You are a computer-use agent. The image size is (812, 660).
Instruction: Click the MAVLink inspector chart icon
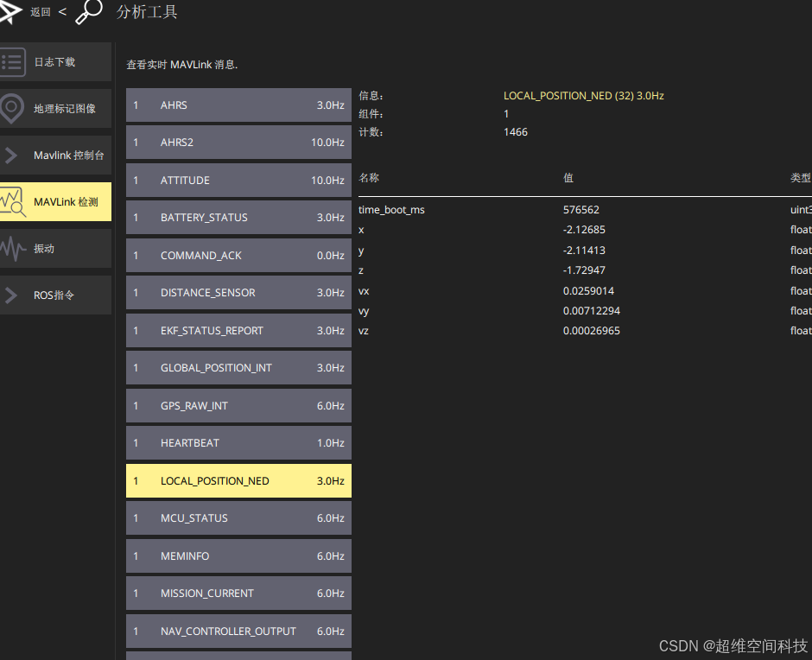(x=12, y=202)
